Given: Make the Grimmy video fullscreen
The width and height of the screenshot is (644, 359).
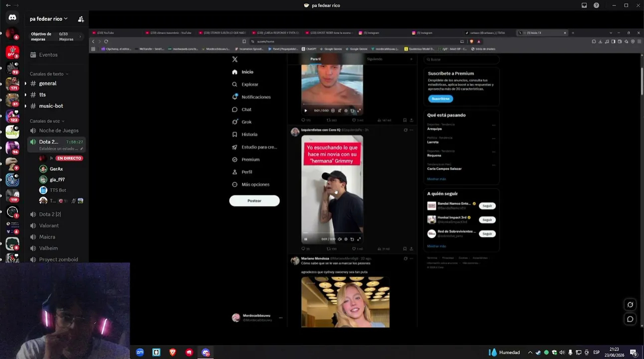Looking at the screenshot, I should coord(359,239).
